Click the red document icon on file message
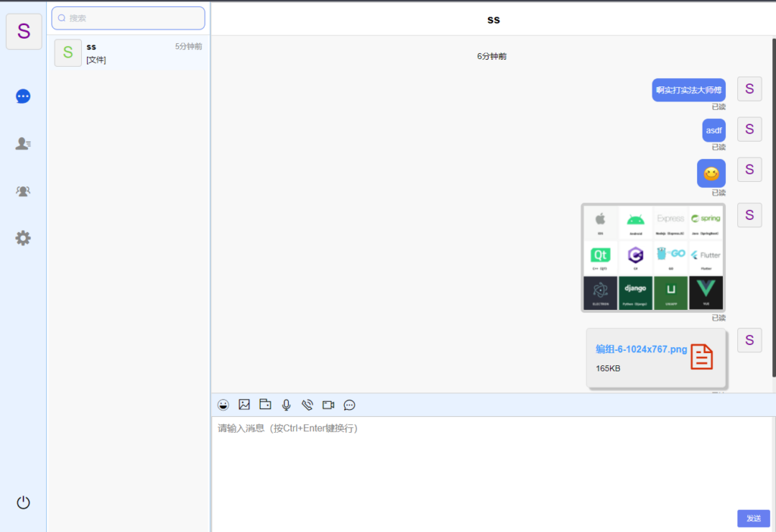776x532 pixels. point(702,357)
